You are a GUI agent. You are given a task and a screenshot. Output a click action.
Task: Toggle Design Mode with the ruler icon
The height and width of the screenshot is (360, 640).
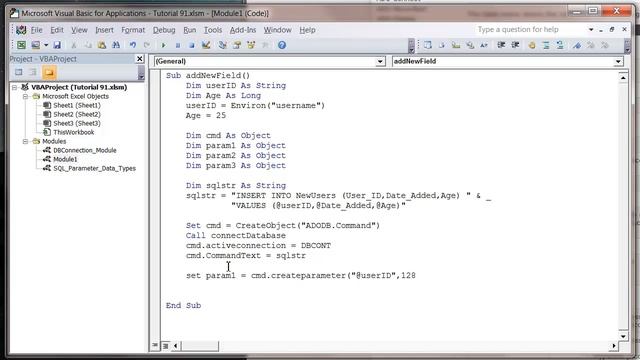pyautogui.click(x=206, y=45)
